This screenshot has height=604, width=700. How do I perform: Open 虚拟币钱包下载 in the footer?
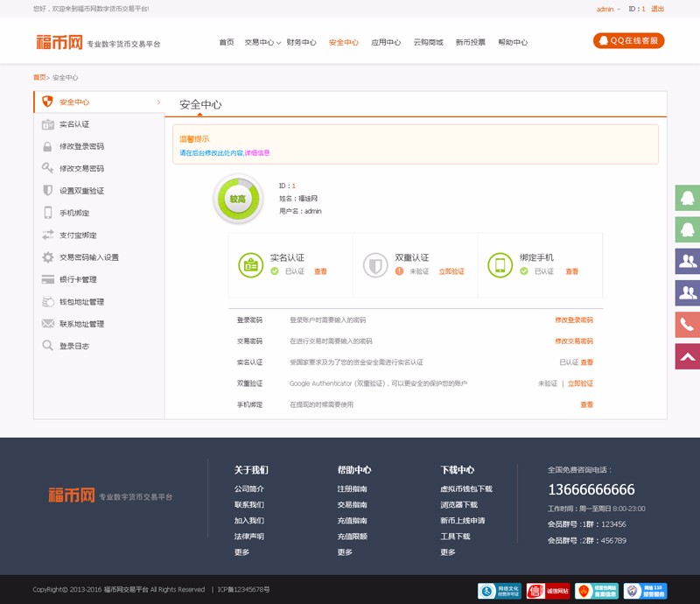pyautogui.click(x=466, y=488)
